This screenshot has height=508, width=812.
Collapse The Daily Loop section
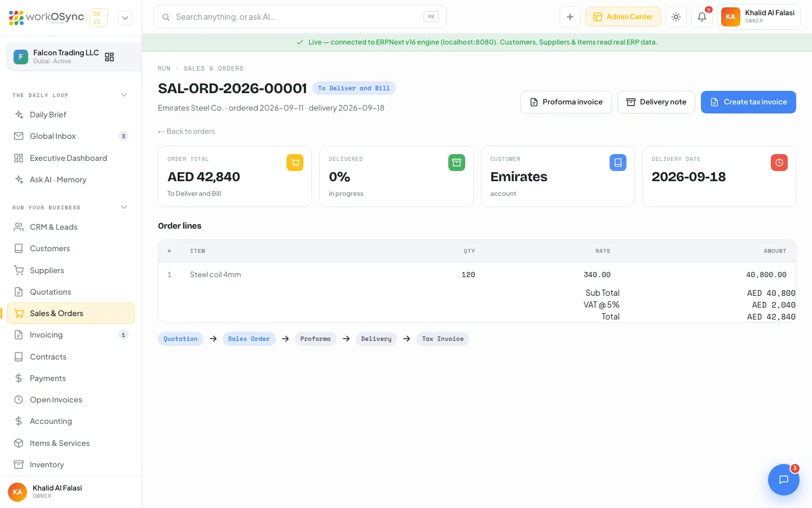click(x=124, y=95)
